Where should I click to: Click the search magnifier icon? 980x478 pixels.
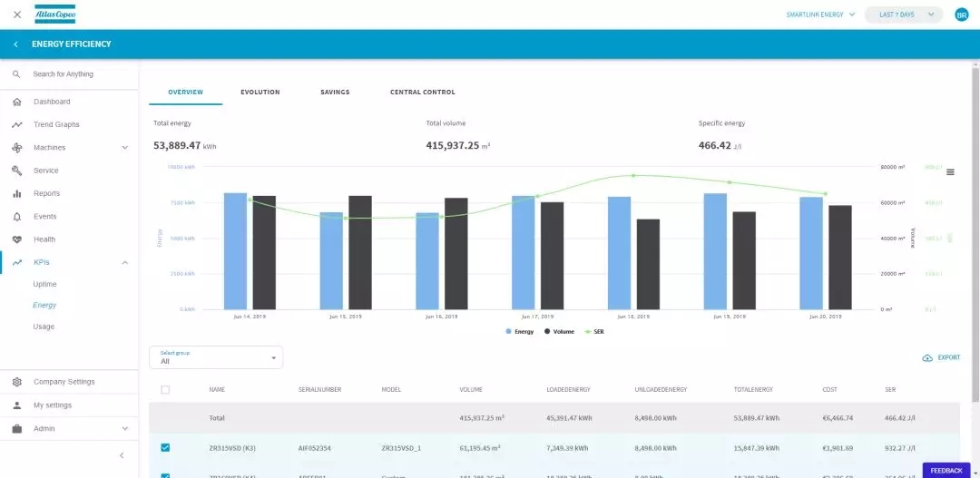pos(17,74)
